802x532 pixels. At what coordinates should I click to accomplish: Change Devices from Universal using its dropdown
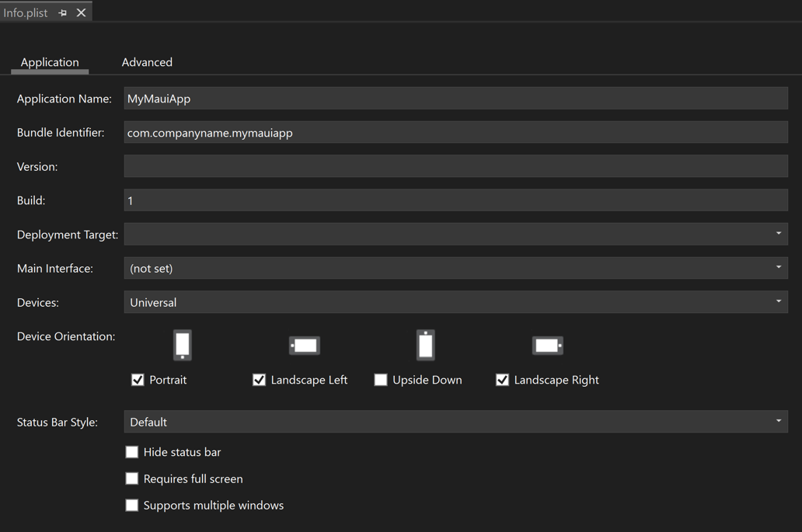(x=779, y=301)
